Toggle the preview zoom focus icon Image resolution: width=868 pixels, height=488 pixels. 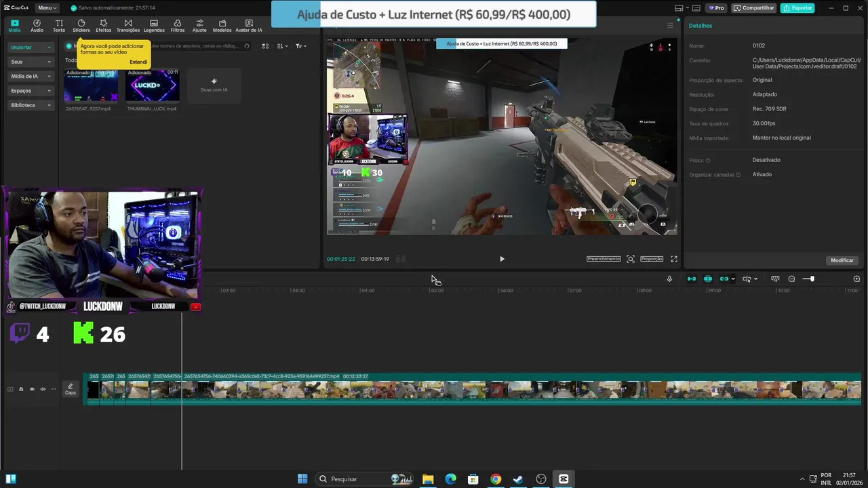[x=631, y=259]
